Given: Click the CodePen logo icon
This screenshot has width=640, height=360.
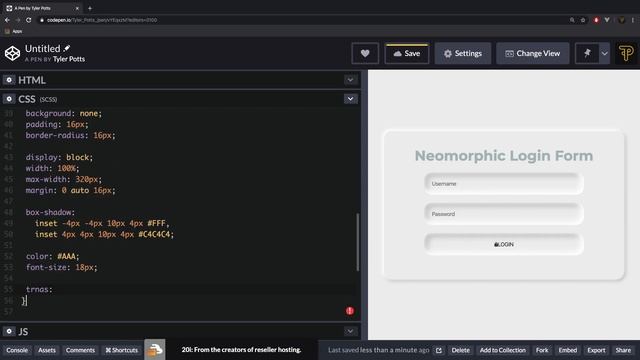Looking at the screenshot, I should (12, 53).
